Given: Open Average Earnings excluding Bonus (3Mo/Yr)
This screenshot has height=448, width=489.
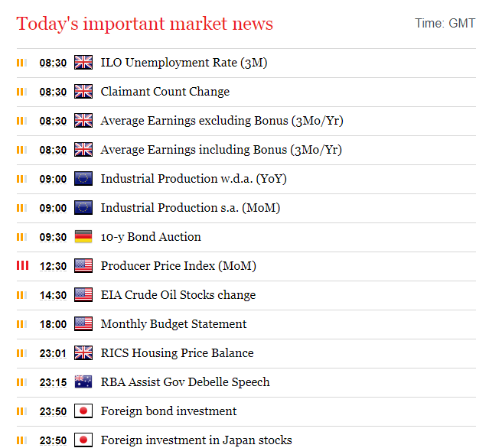Looking at the screenshot, I should pyautogui.click(x=222, y=121).
